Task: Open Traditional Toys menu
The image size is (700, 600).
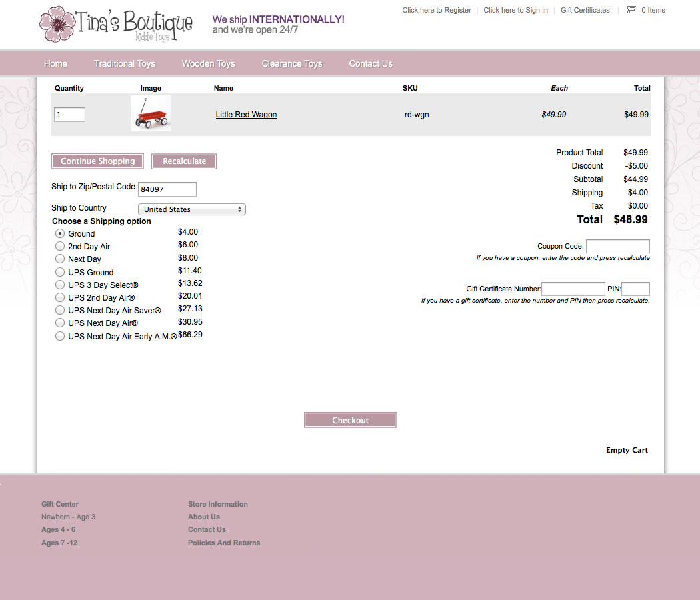Action: (x=125, y=64)
